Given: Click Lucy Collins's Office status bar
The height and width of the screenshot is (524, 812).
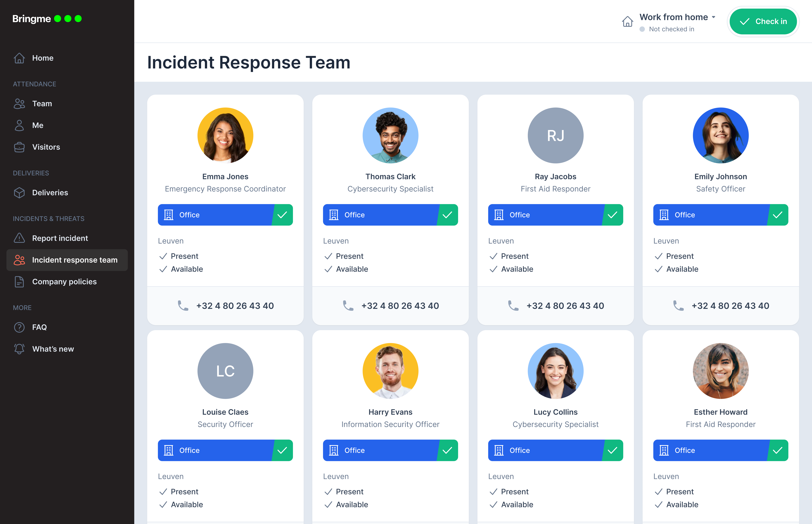Looking at the screenshot, I should (x=556, y=451).
